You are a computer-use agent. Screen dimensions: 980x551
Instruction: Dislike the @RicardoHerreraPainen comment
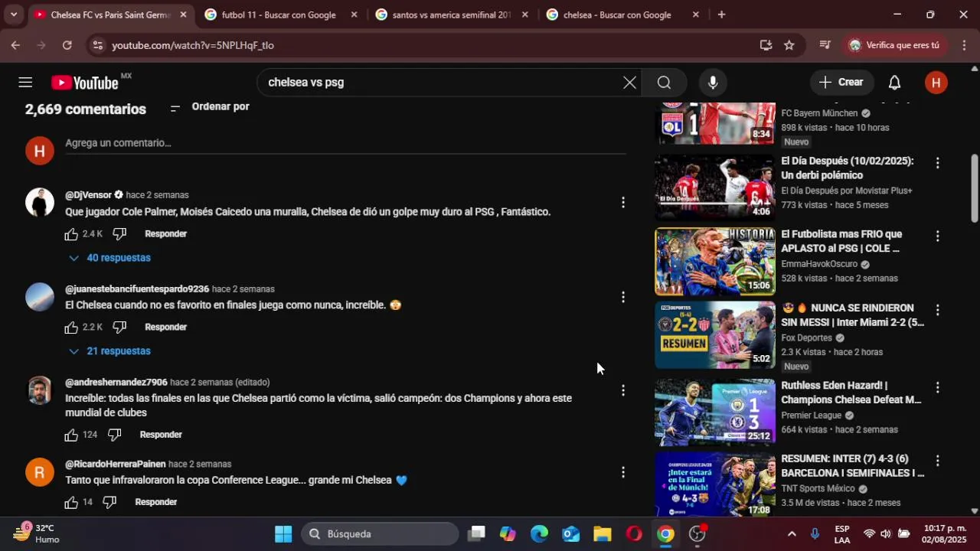(109, 502)
